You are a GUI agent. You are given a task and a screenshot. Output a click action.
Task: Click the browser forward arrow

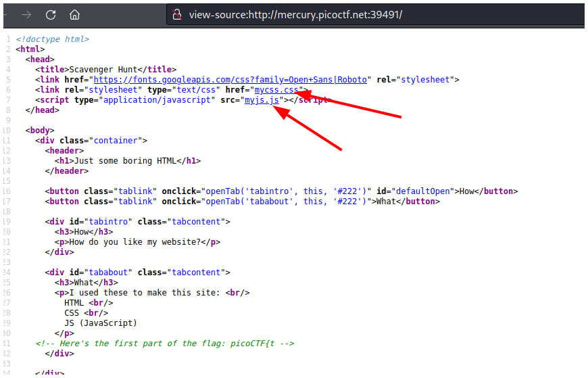pyautogui.click(x=26, y=14)
